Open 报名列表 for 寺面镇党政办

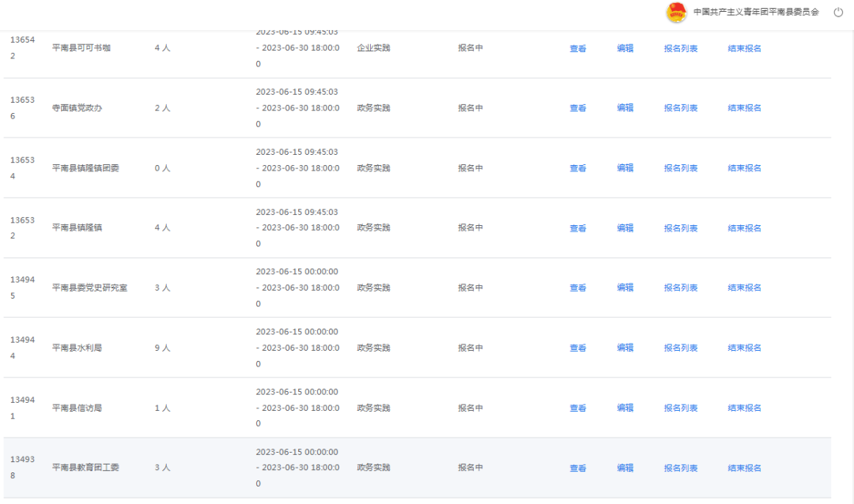click(680, 108)
